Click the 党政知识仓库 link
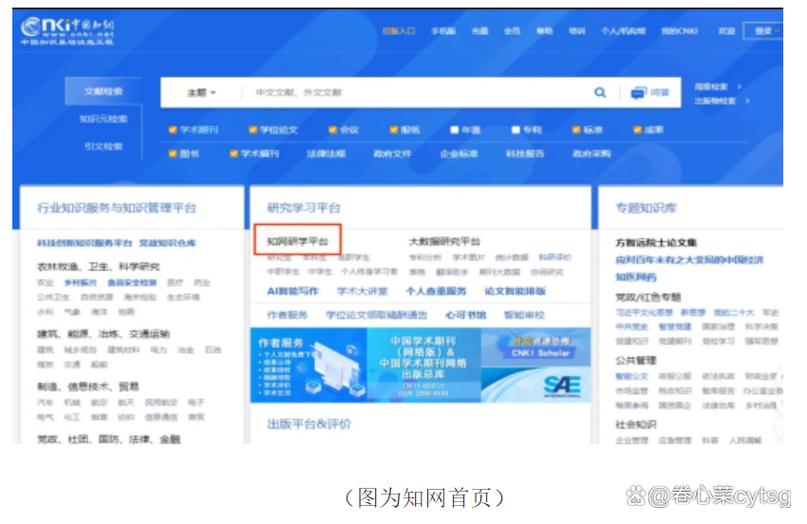This screenshot has width=807, height=524. click(x=167, y=242)
